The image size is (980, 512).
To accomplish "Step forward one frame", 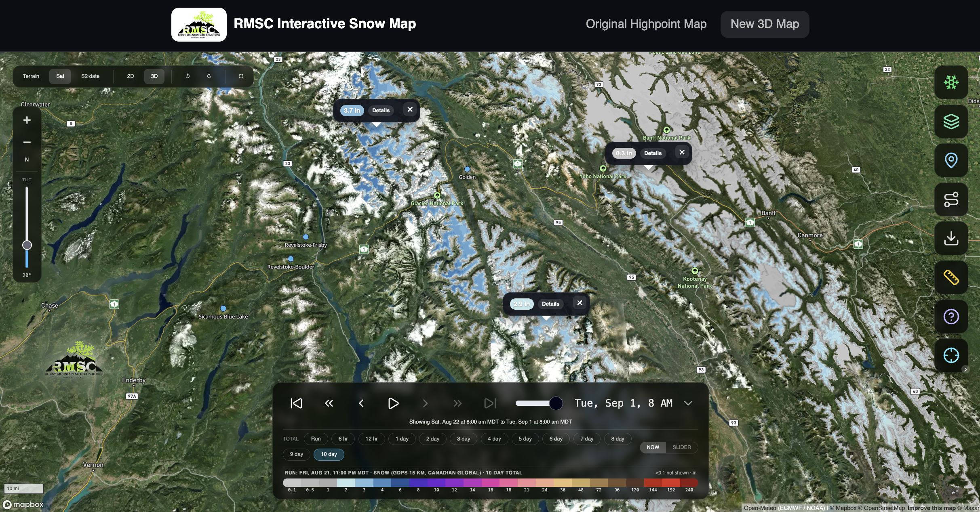I will [x=425, y=403].
